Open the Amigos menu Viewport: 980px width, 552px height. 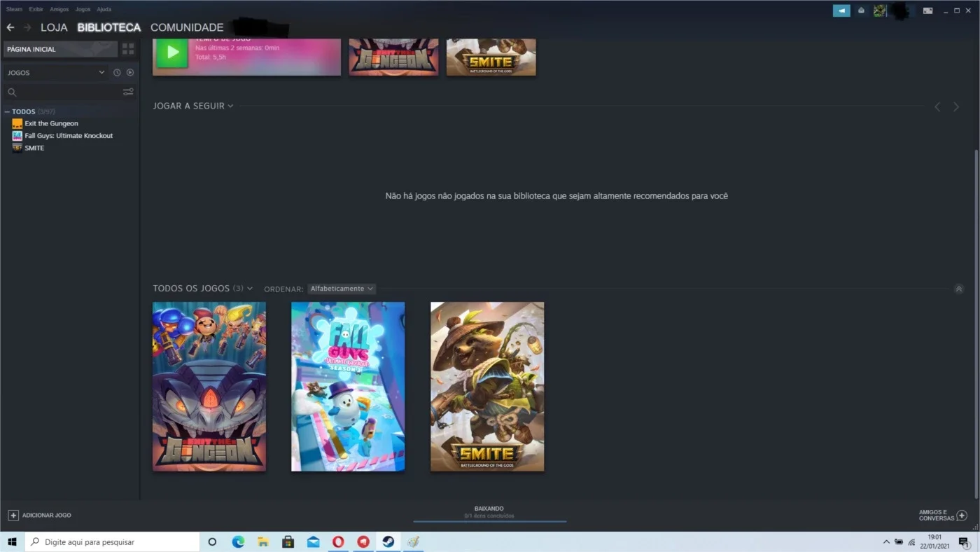[59, 10]
